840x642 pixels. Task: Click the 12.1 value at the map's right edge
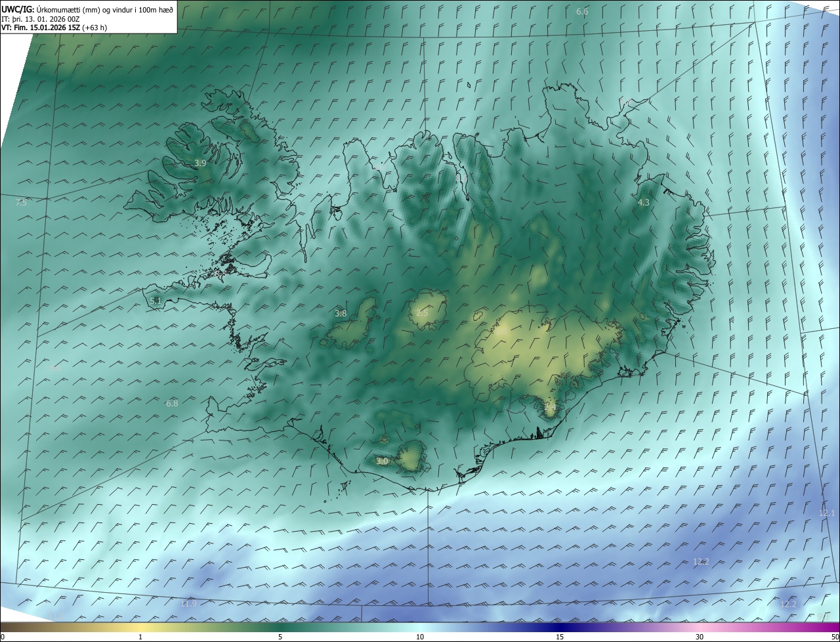click(827, 513)
